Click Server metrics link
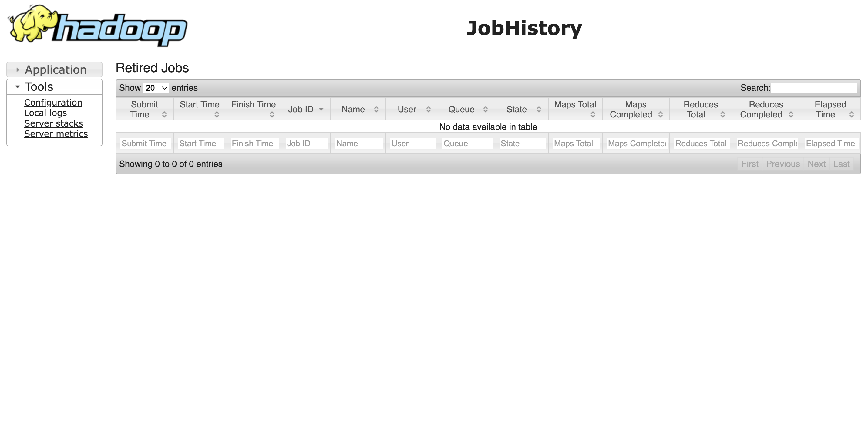 point(56,134)
